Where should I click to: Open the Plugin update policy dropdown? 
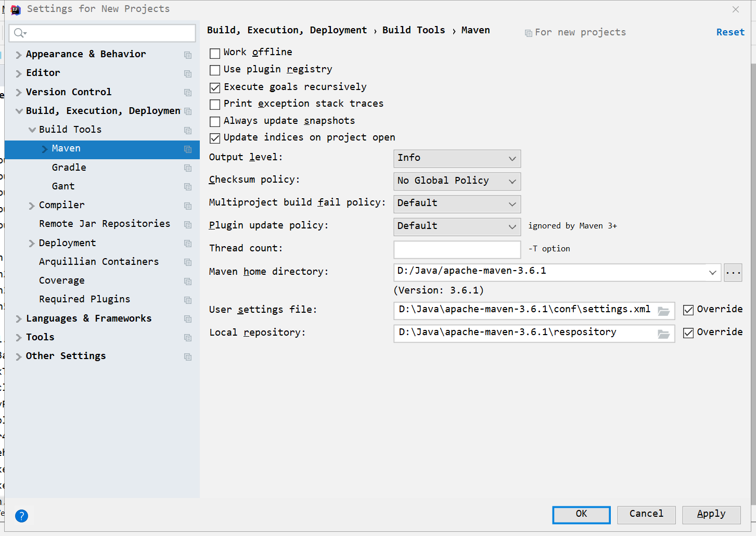[x=457, y=226]
